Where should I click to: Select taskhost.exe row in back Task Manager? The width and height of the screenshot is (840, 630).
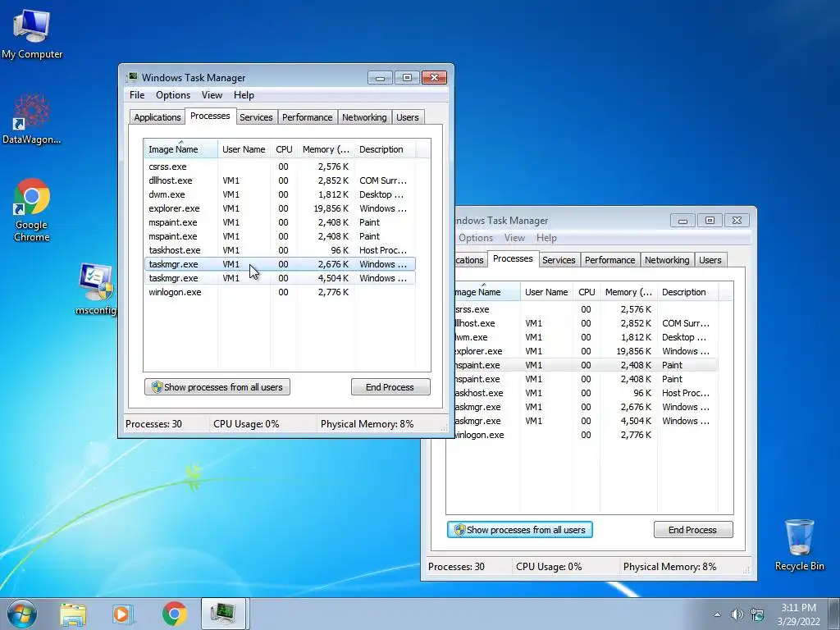pyautogui.click(x=585, y=393)
